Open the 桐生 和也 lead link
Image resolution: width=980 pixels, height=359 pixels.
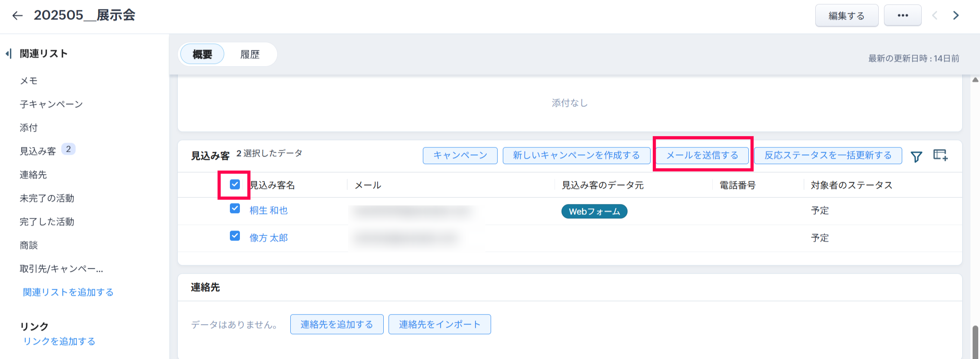pos(268,211)
